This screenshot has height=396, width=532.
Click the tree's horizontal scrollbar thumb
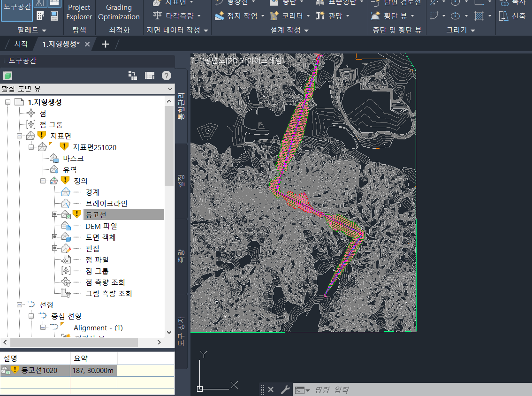pyautogui.click(x=75, y=342)
